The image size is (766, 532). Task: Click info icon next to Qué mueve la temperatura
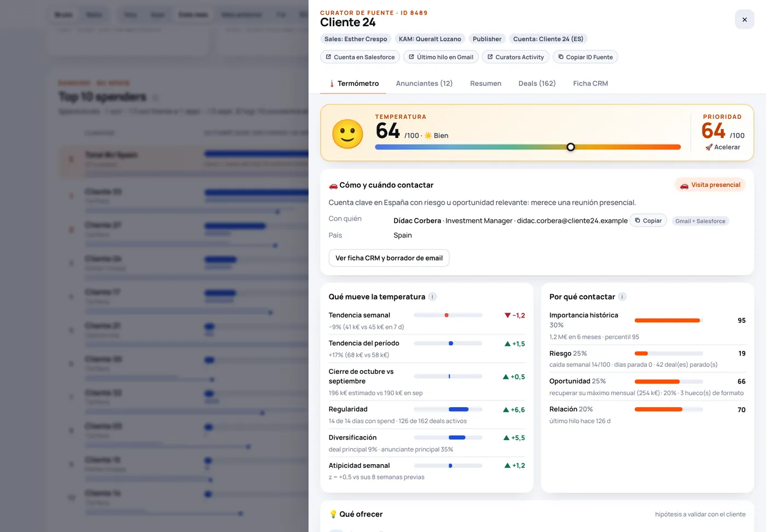(432, 297)
